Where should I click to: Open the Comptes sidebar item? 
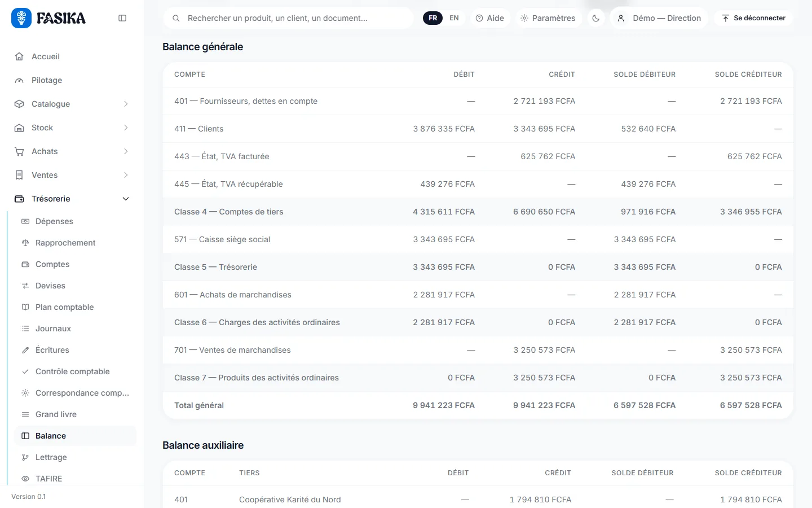[76, 264]
